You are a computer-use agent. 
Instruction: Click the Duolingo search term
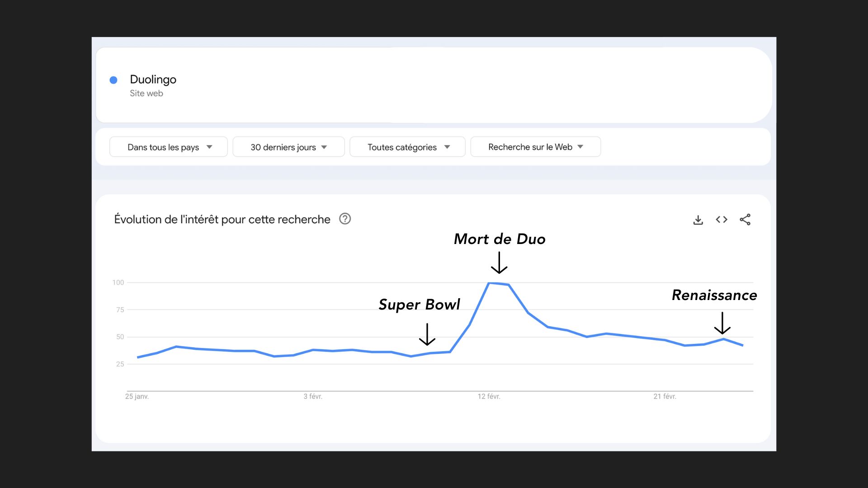coord(153,80)
